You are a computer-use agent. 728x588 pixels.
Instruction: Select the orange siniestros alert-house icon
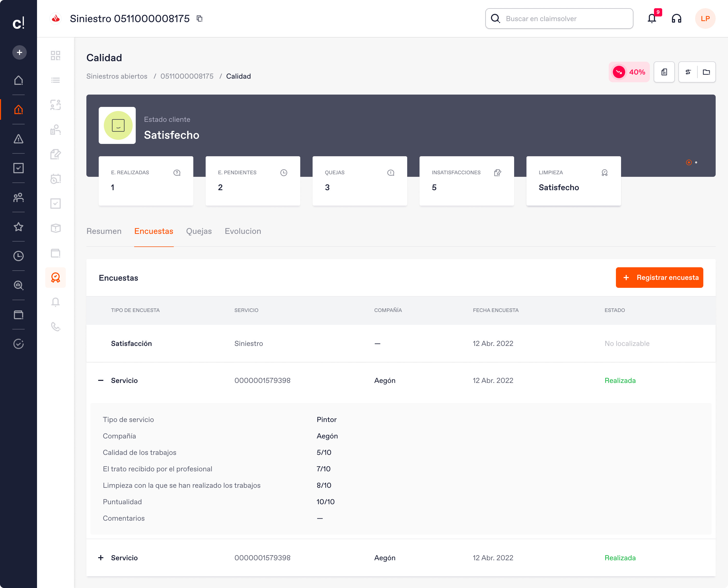pos(19,109)
